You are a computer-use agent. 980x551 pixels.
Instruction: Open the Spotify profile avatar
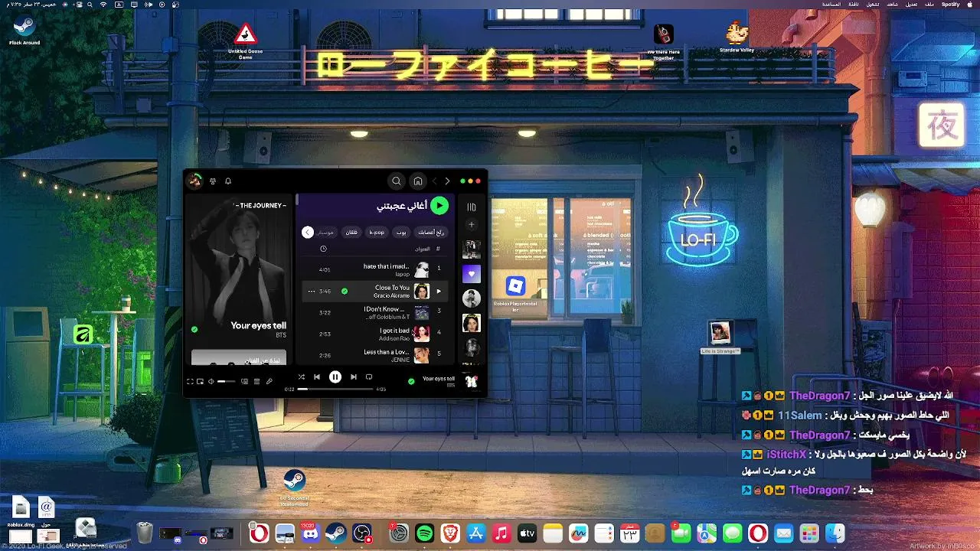pos(195,181)
